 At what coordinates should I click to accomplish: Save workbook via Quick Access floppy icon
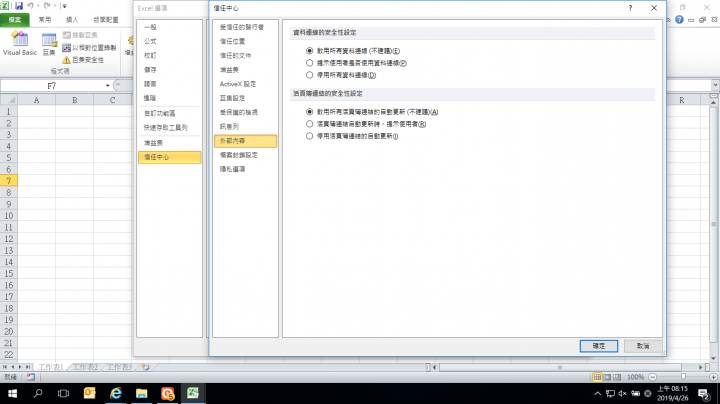(19, 6)
